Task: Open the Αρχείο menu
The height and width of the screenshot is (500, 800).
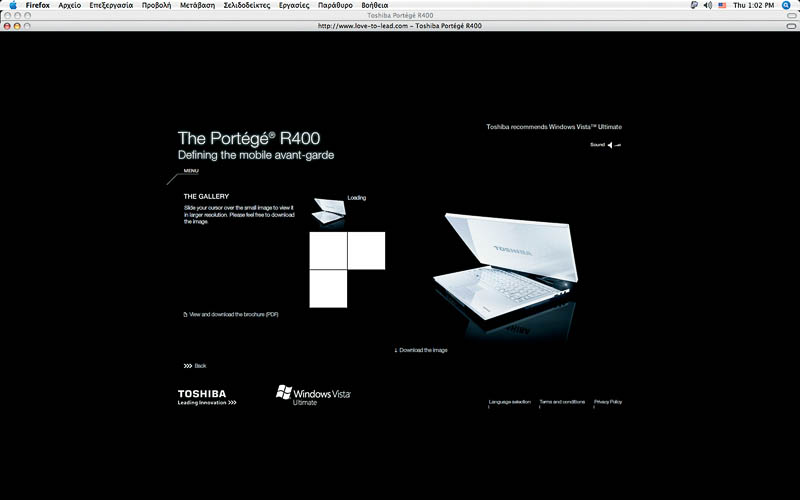Action: (x=69, y=5)
